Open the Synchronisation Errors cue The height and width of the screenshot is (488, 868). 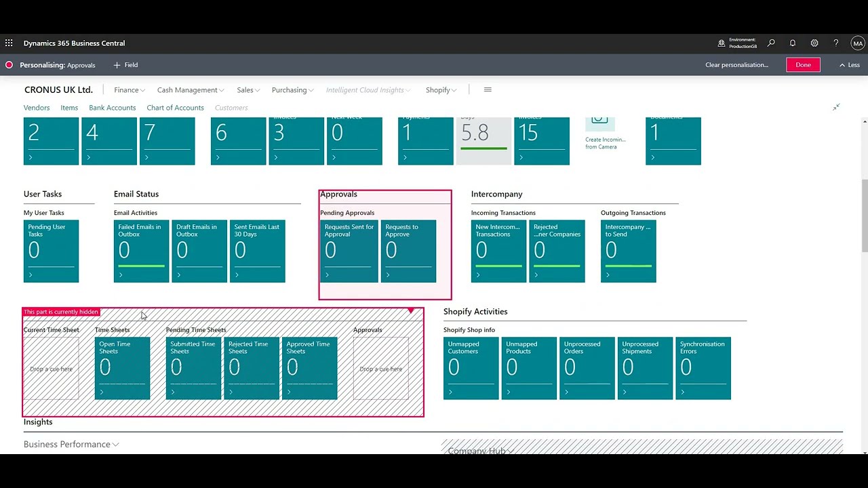pyautogui.click(x=704, y=369)
